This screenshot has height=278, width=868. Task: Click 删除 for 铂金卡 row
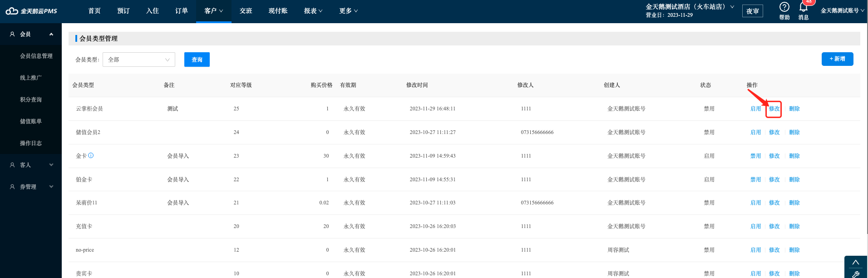794,179
